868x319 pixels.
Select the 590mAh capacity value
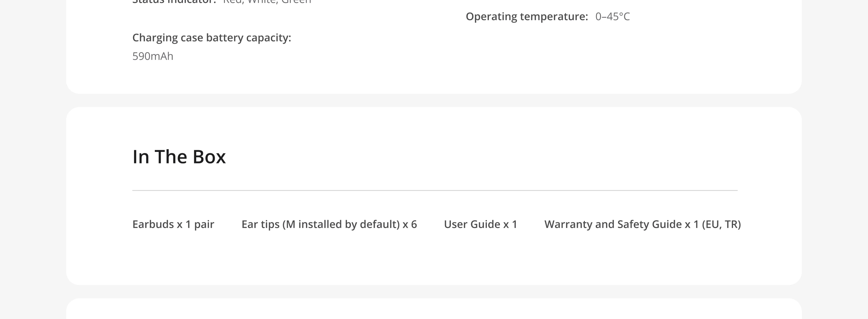152,56
